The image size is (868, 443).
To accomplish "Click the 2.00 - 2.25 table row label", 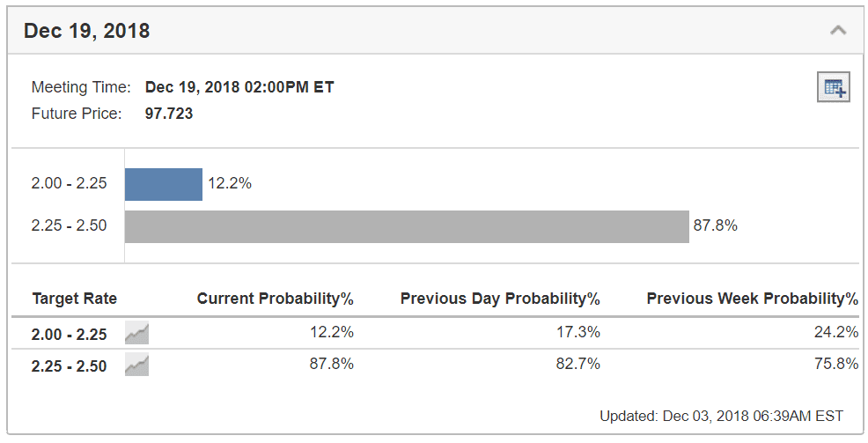I will click(x=70, y=335).
